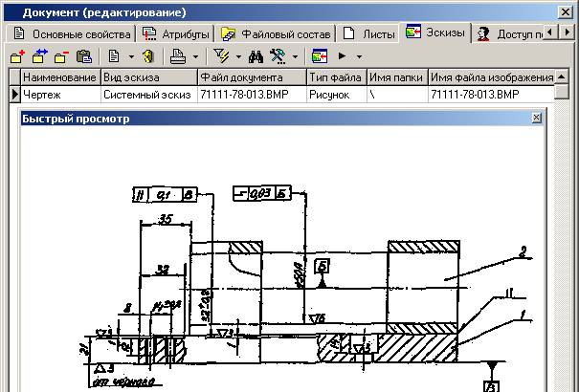Click the quick preview image icon
579x392 pixels.
click(x=320, y=56)
